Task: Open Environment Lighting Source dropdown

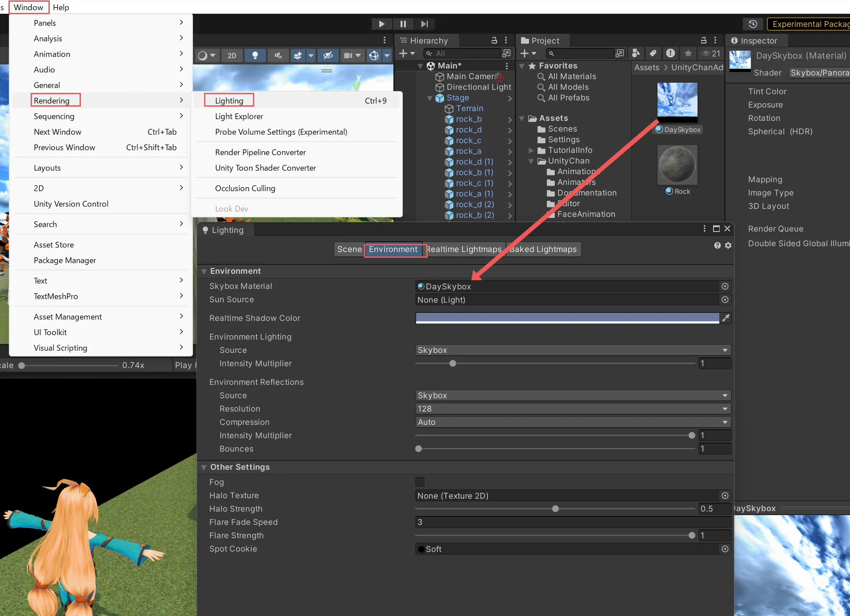Action: (x=573, y=350)
